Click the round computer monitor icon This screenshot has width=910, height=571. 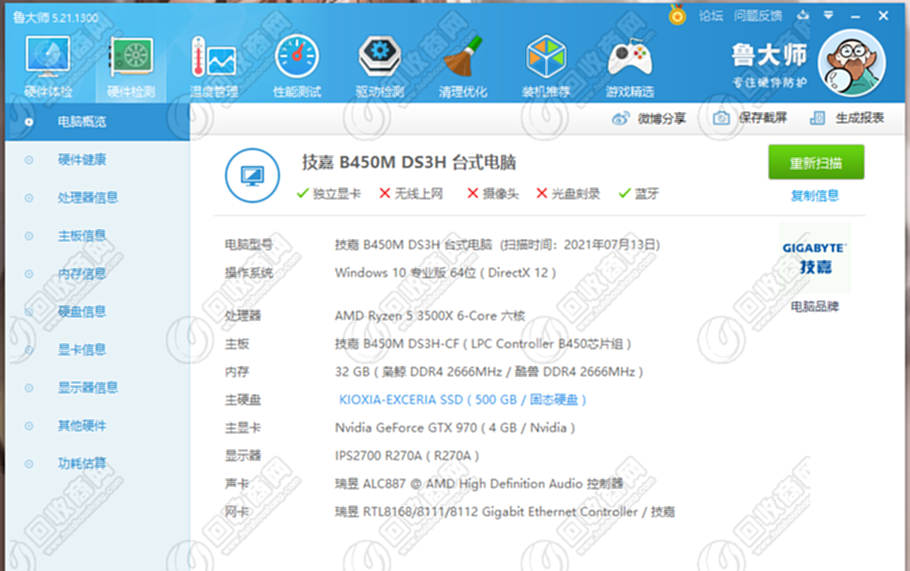(252, 175)
